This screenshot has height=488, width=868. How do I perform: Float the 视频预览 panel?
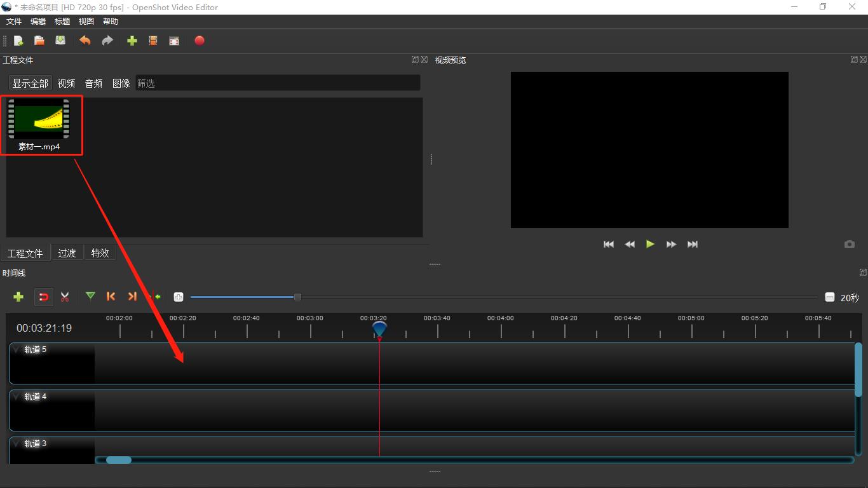[x=854, y=60]
